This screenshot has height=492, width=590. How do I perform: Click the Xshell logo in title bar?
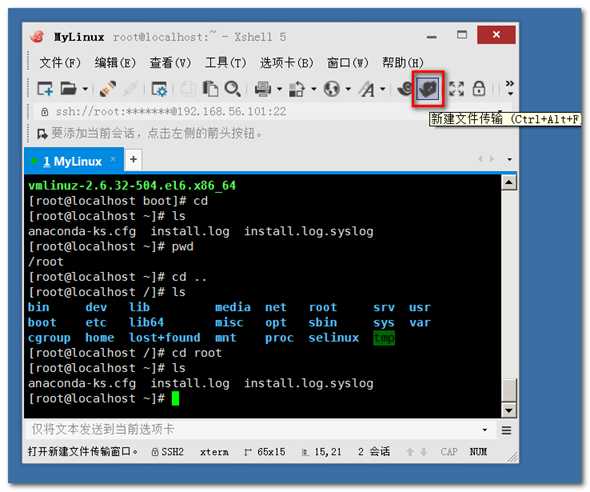[x=38, y=37]
